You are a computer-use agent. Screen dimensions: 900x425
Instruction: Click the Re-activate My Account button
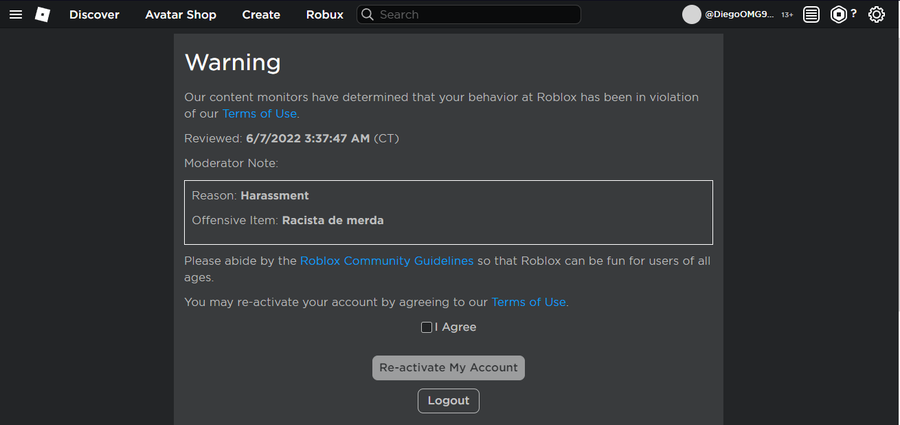click(x=448, y=368)
